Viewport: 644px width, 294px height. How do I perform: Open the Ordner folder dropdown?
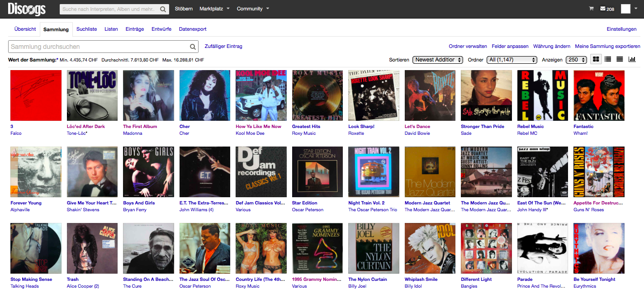click(x=511, y=60)
